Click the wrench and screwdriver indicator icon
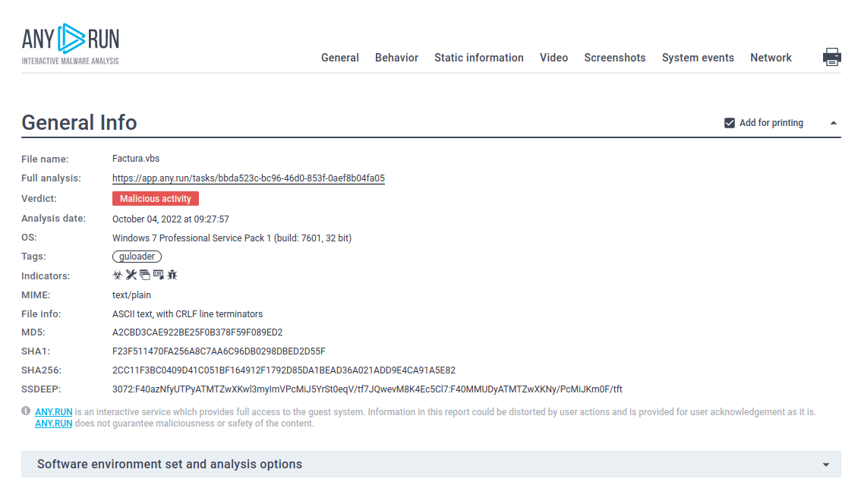This screenshot has height=504, width=861. (x=131, y=276)
